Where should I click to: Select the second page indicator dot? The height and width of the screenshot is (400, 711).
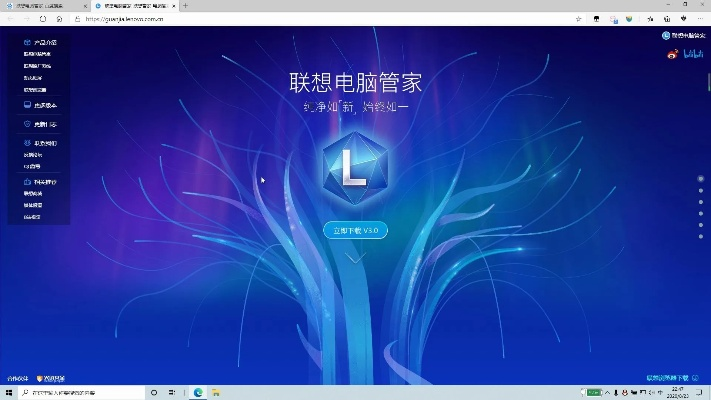[700, 191]
